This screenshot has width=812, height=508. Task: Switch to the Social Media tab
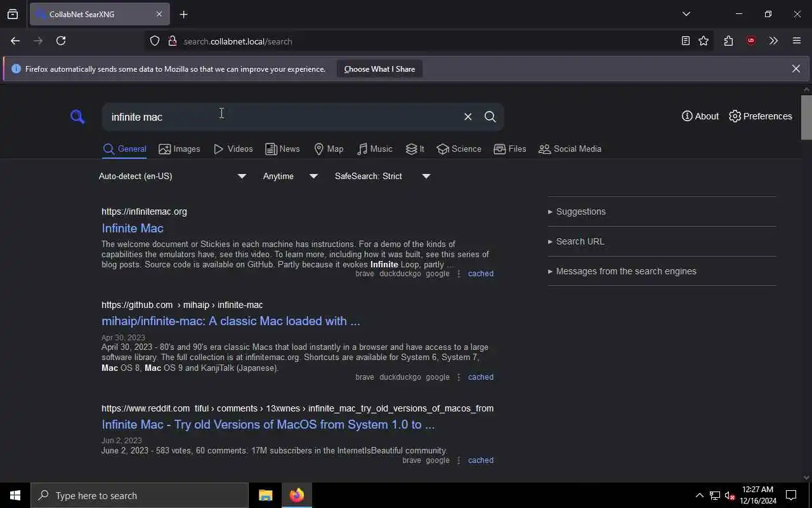click(570, 149)
